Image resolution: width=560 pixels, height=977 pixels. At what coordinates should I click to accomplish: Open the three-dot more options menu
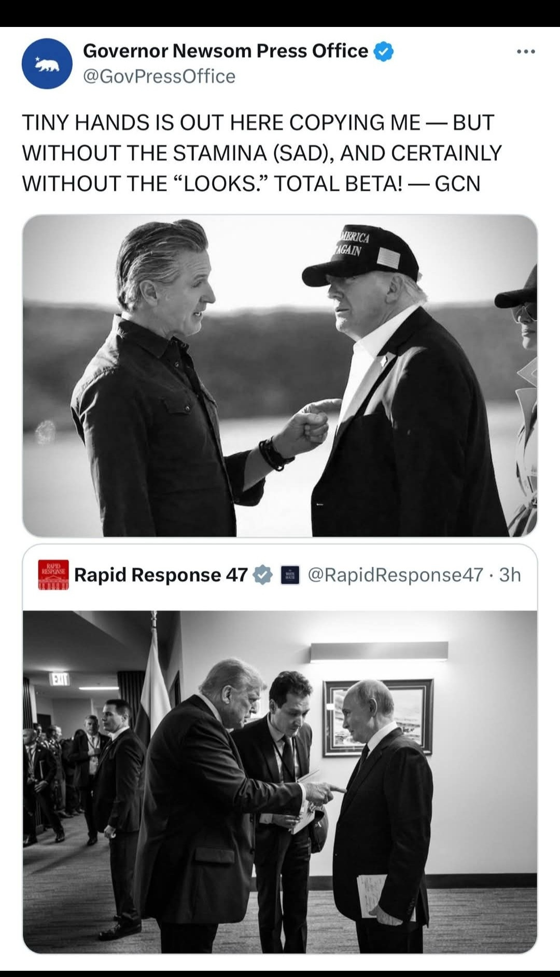point(526,51)
